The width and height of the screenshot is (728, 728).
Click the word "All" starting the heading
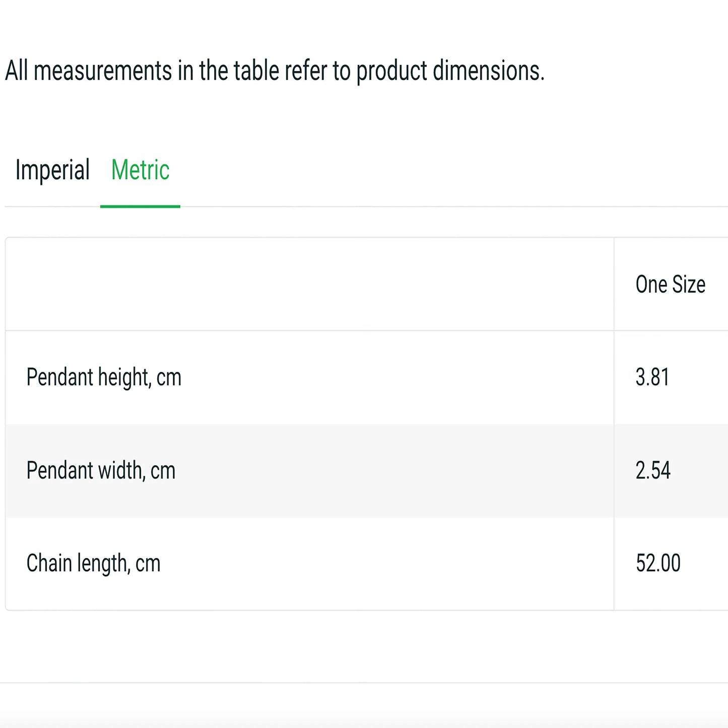point(16,71)
